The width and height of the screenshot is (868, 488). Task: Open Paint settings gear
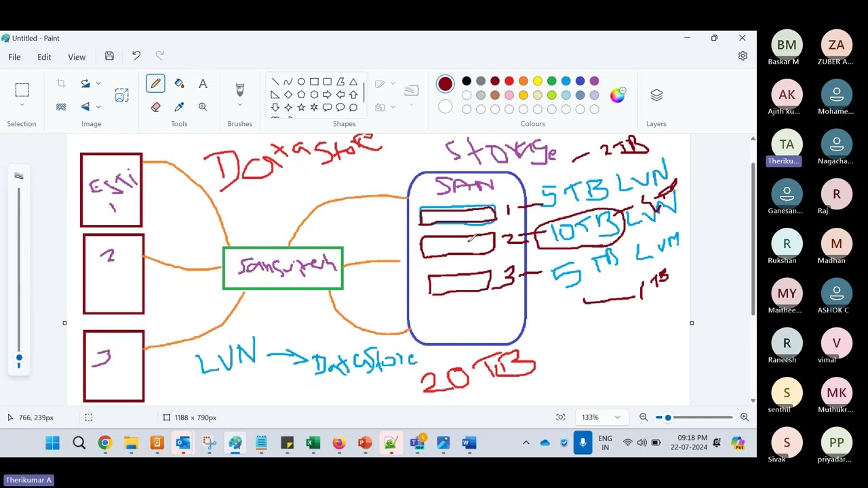pyautogui.click(x=743, y=56)
